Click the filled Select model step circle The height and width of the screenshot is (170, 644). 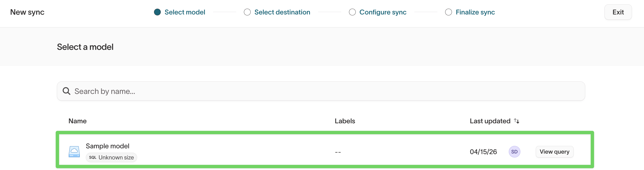click(x=157, y=12)
